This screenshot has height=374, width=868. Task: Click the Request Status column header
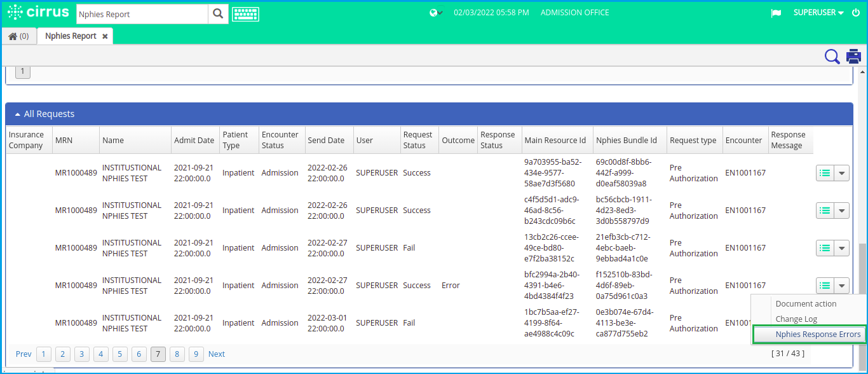[x=419, y=140]
